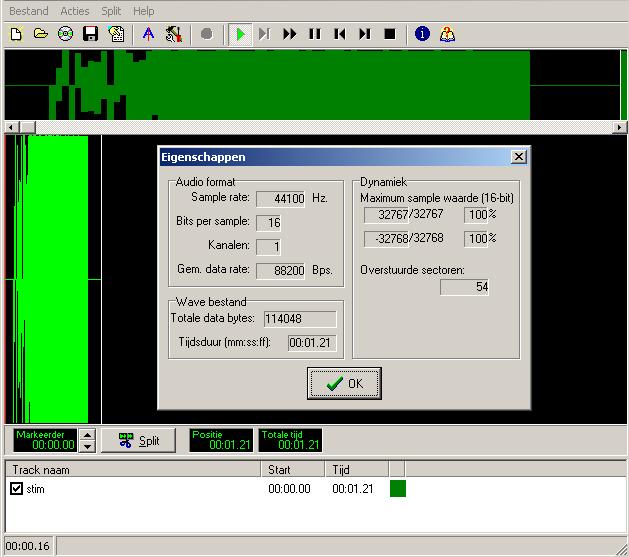Jump to the previous track
629x557 pixels.
pyautogui.click(x=340, y=34)
